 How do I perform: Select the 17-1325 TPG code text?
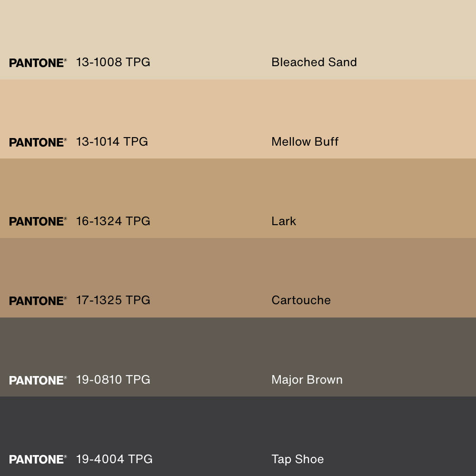pos(113,300)
